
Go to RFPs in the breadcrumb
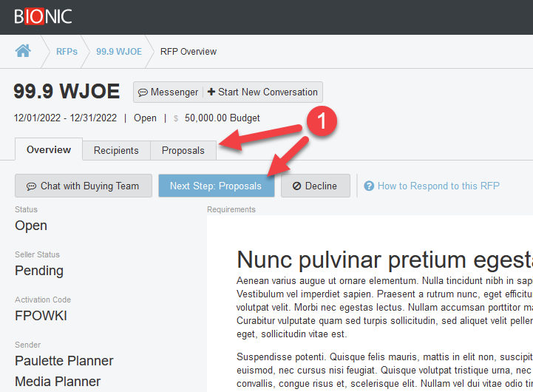(67, 52)
